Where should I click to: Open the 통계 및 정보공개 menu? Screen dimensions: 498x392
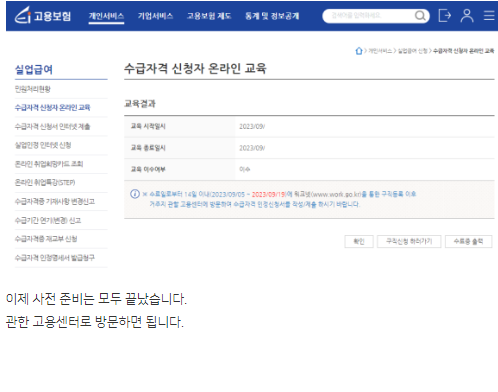pos(272,16)
